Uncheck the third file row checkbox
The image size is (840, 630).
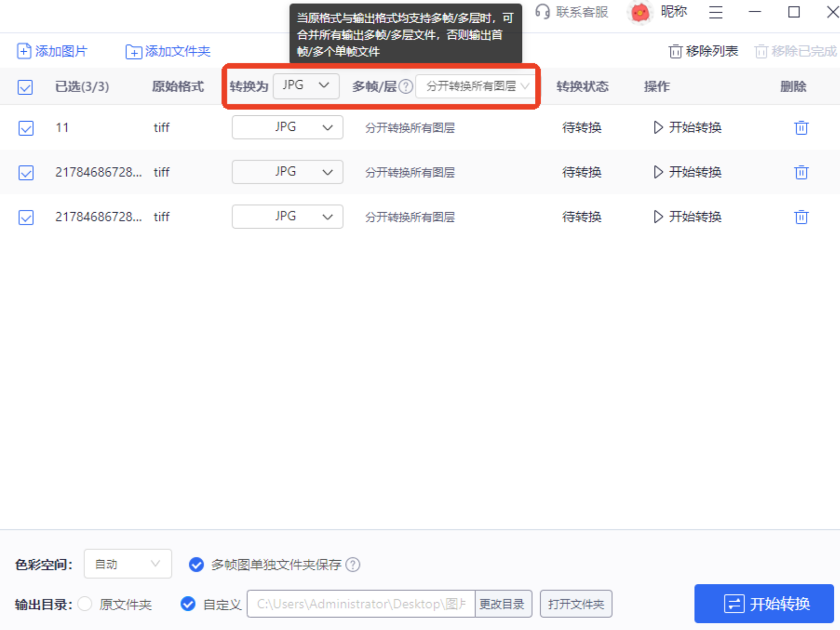pyautogui.click(x=26, y=217)
